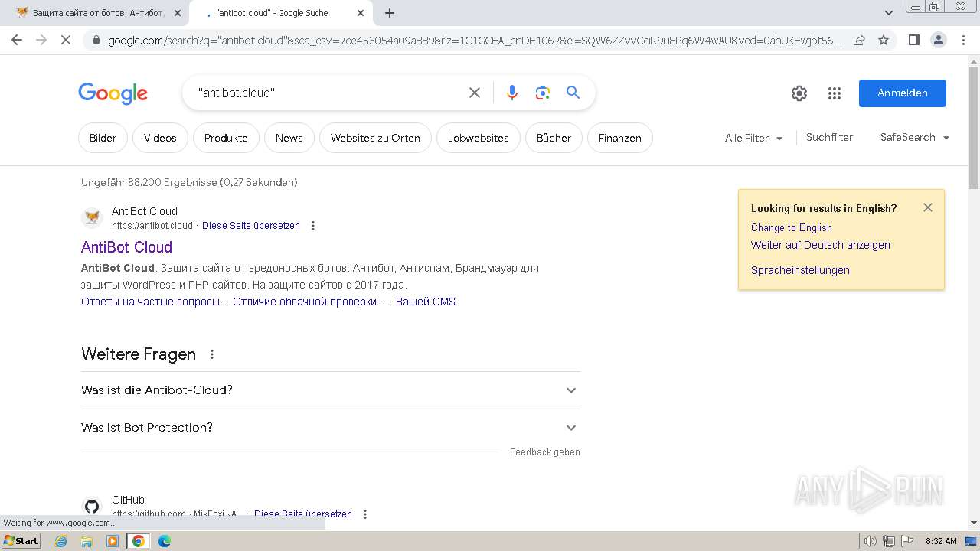Bookmark this page with the star icon
The image size is (980, 551).
884,40
